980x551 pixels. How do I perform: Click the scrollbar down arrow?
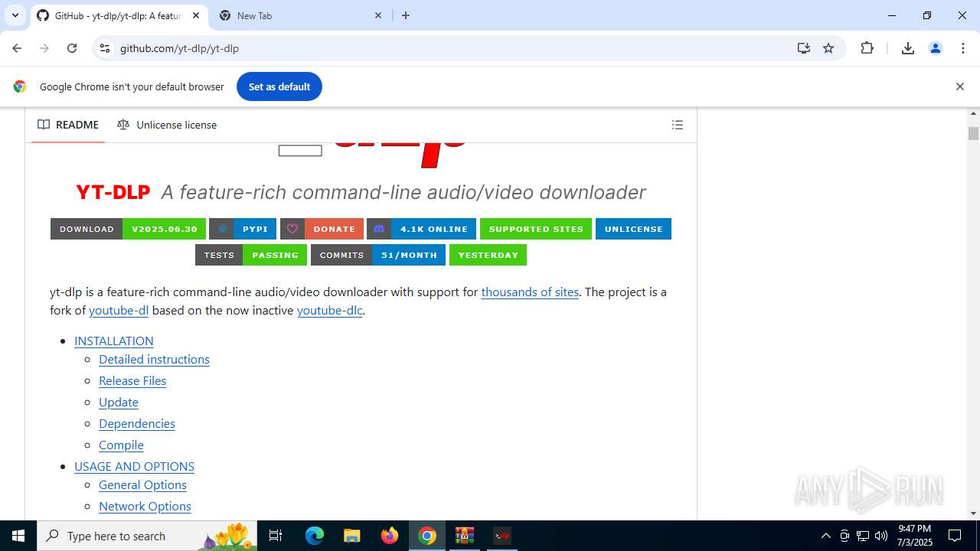click(x=973, y=514)
